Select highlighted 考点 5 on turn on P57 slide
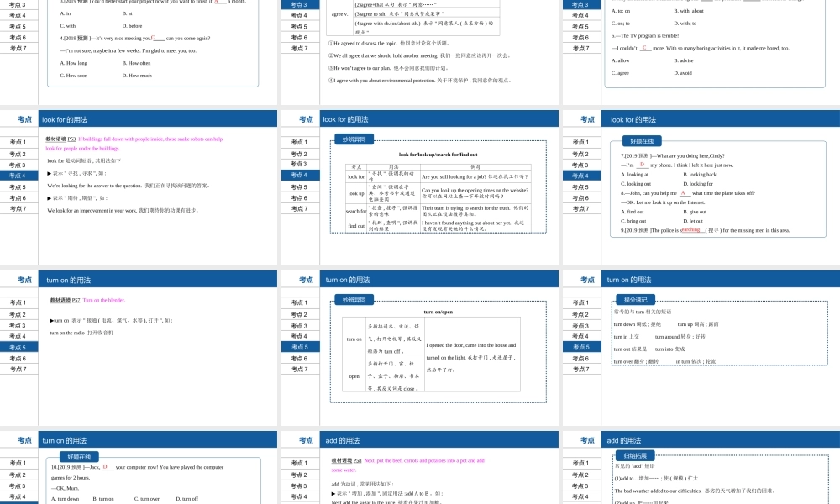840x504 pixels. click(x=18, y=347)
